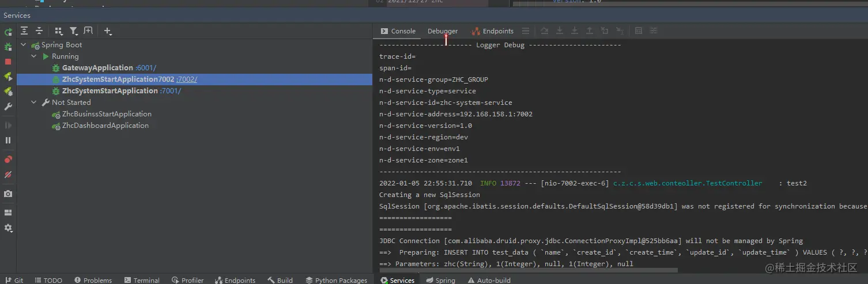The width and height of the screenshot is (868, 284).
Task: Switch to the Debugger tab
Action: [x=443, y=31]
